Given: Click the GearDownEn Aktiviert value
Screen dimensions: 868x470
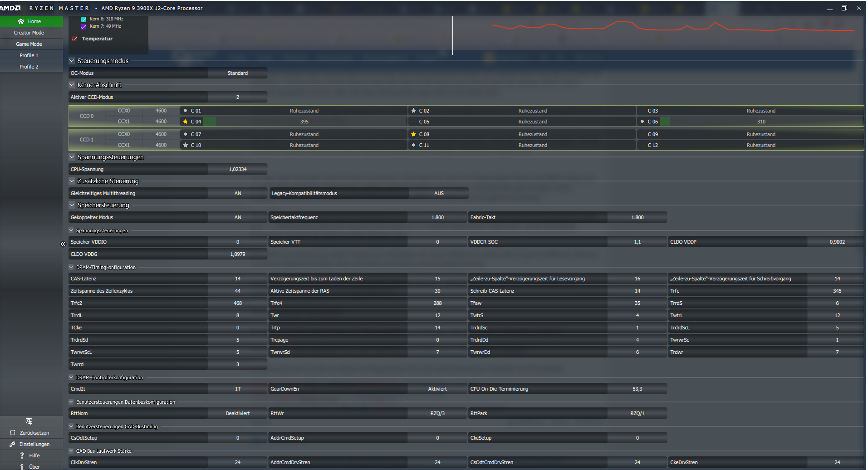Looking at the screenshot, I should click(x=437, y=389).
